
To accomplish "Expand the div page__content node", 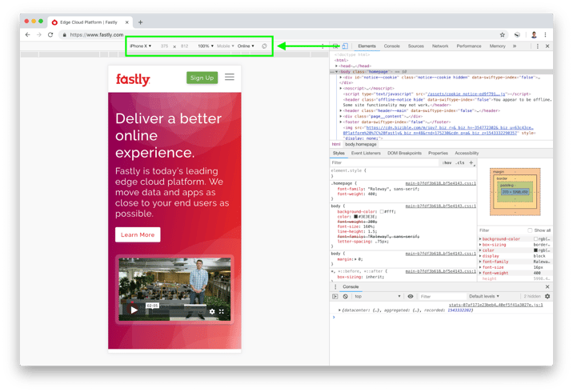I will point(341,116).
